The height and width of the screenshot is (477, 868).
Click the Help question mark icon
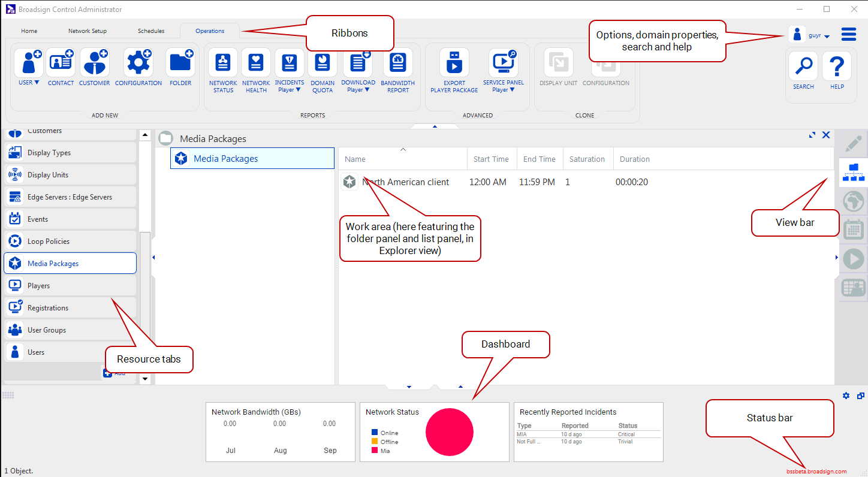[837, 67]
